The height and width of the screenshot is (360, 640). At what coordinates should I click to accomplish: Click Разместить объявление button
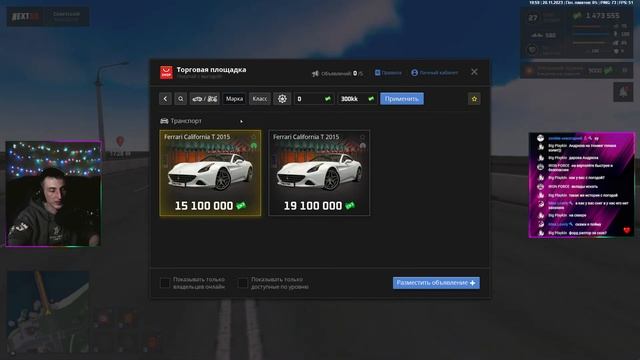[436, 283]
